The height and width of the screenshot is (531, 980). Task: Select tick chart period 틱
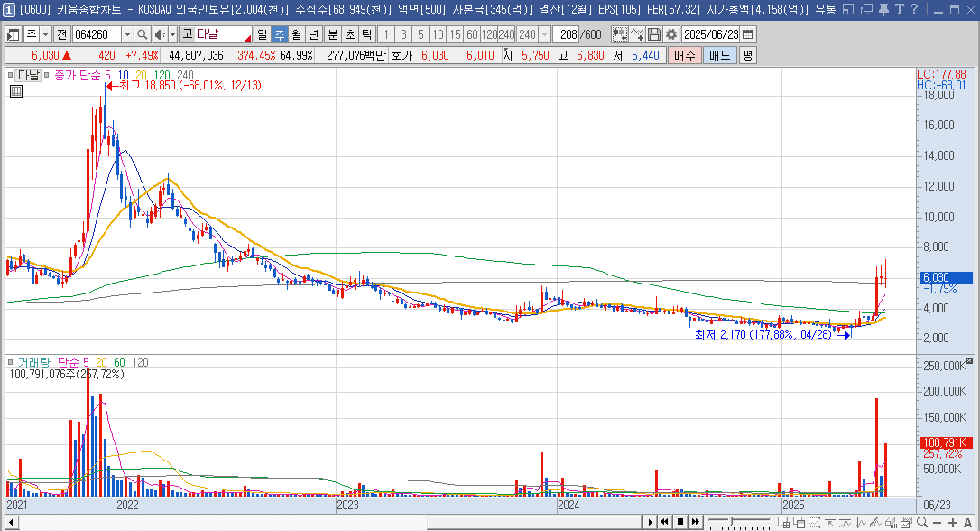coord(367,34)
